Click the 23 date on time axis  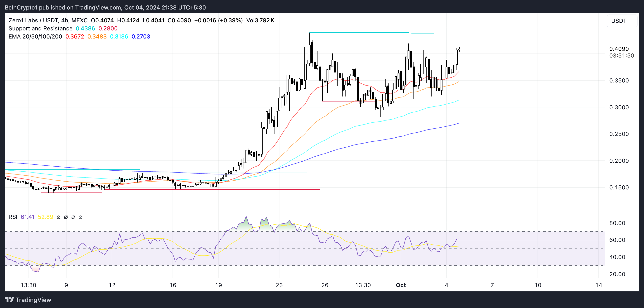[x=279, y=285]
